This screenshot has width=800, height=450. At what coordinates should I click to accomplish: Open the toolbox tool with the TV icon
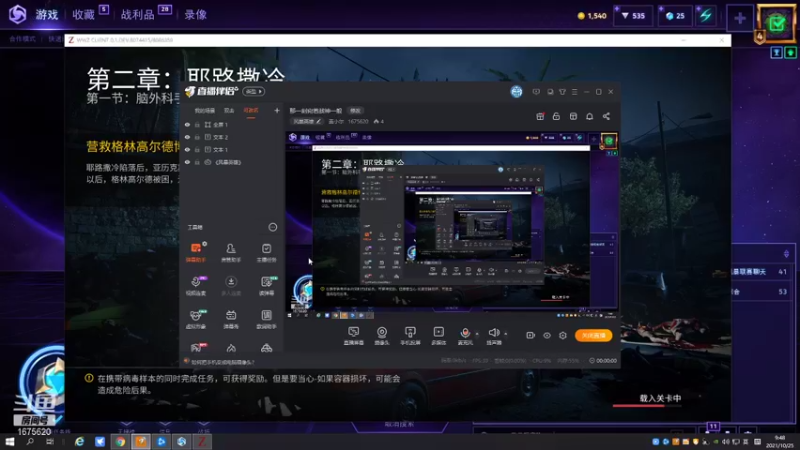[x=231, y=319]
